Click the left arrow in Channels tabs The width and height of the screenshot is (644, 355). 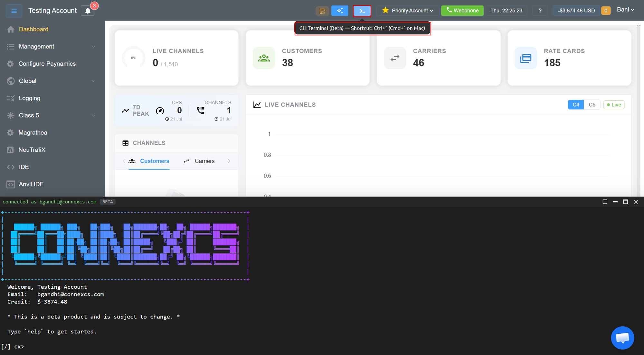pyautogui.click(x=124, y=161)
